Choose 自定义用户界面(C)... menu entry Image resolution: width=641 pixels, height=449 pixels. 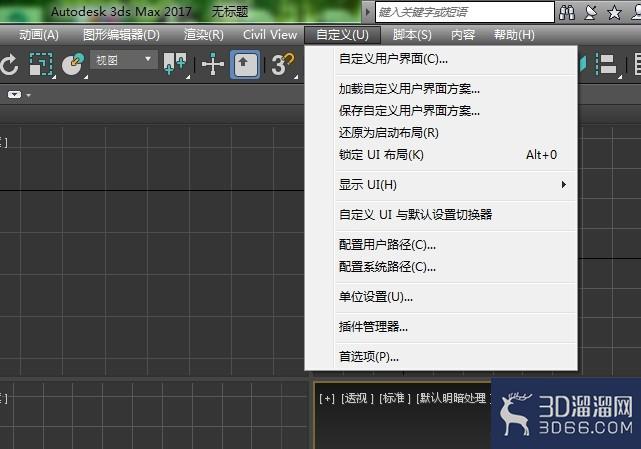(x=441, y=59)
